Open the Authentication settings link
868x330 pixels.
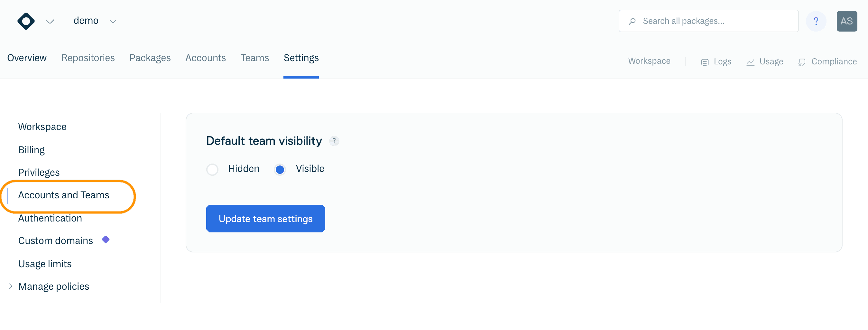(x=50, y=218)
